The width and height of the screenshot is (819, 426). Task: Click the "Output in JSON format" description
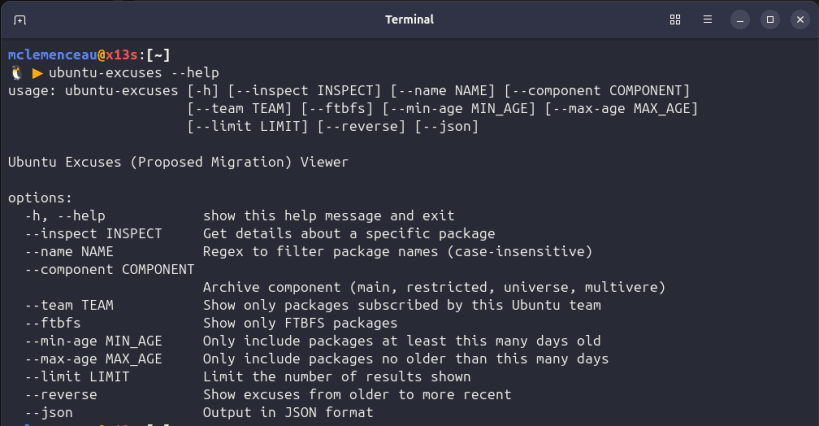point(288,412)
